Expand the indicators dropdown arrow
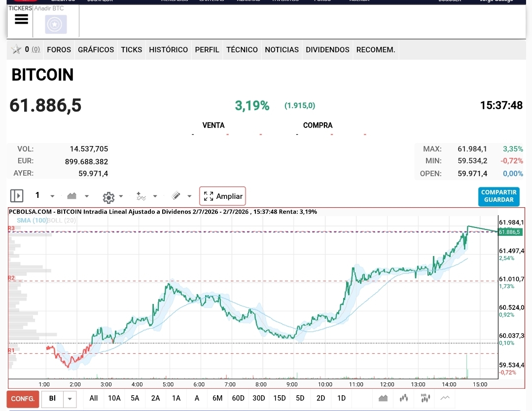 (x=155, y=196)
